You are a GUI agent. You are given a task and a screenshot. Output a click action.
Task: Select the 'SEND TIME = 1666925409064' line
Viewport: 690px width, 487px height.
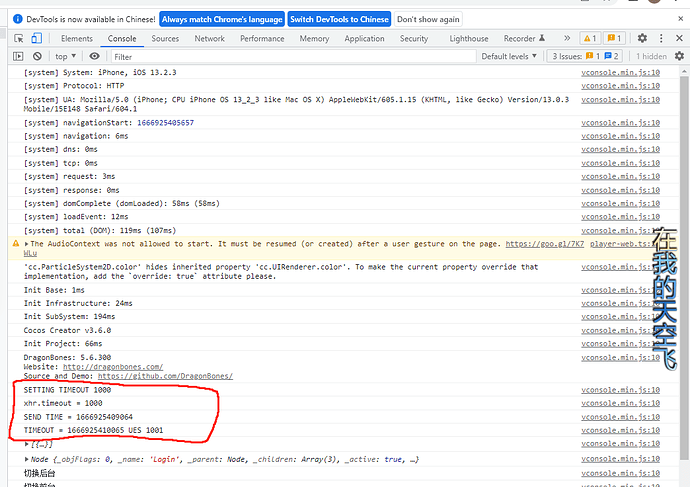coord(78,417)
